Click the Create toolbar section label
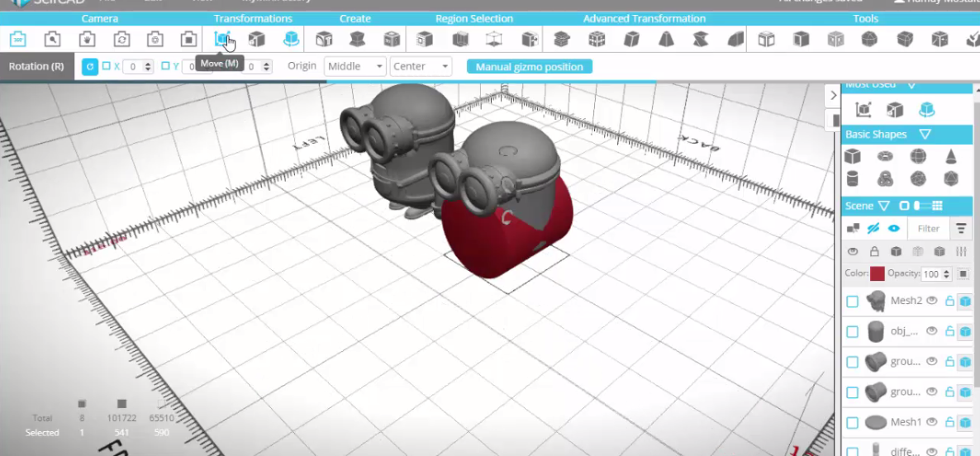The width and height of the screenshot is (980, 456). point(355,19)
